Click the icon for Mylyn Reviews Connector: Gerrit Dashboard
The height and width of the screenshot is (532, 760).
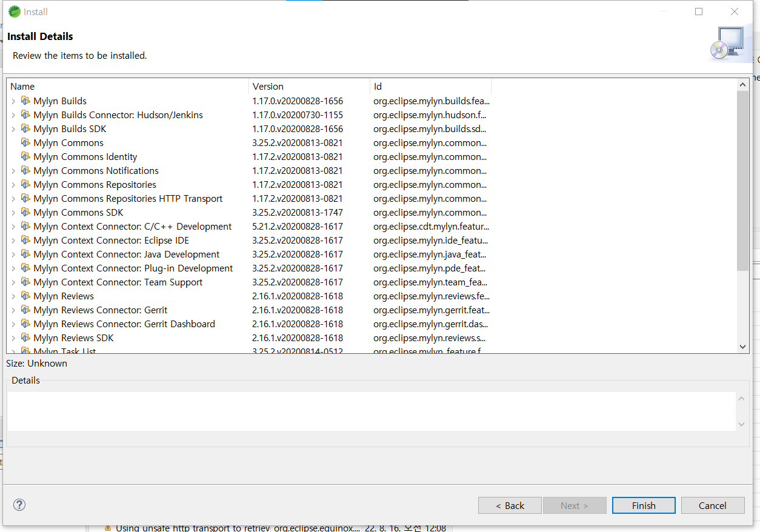25,324
